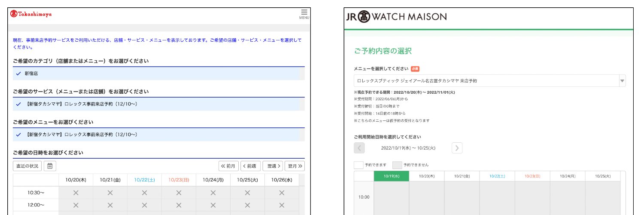Go to previous week with 前週
The height and width of the screenshot is (215, 644).
250,166
